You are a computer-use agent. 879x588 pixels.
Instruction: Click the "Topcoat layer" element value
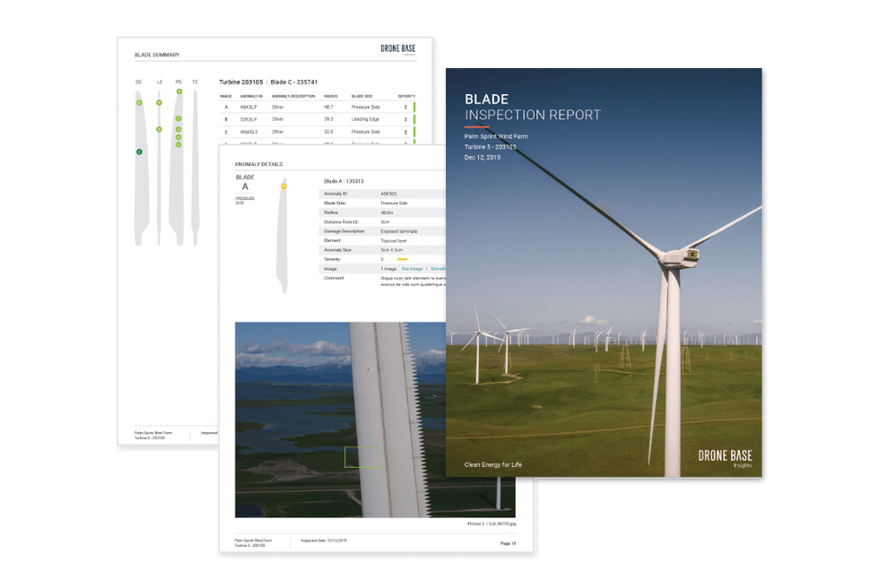tap(394, 241)
